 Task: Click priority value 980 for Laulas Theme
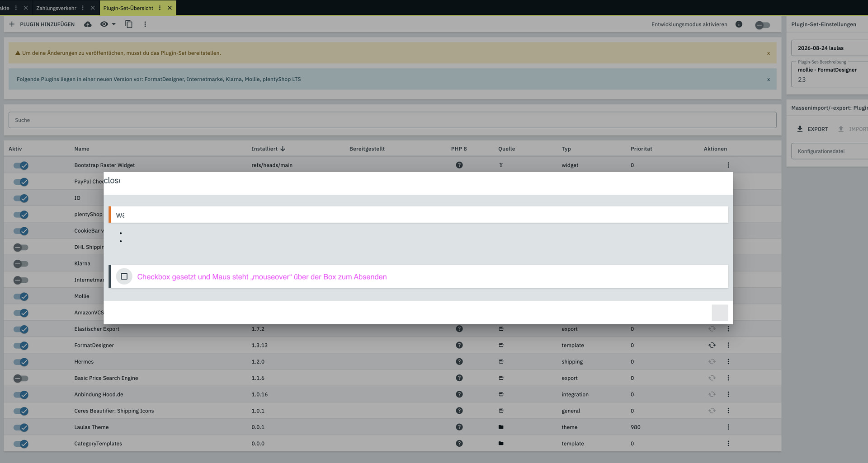tap(635, 427)
